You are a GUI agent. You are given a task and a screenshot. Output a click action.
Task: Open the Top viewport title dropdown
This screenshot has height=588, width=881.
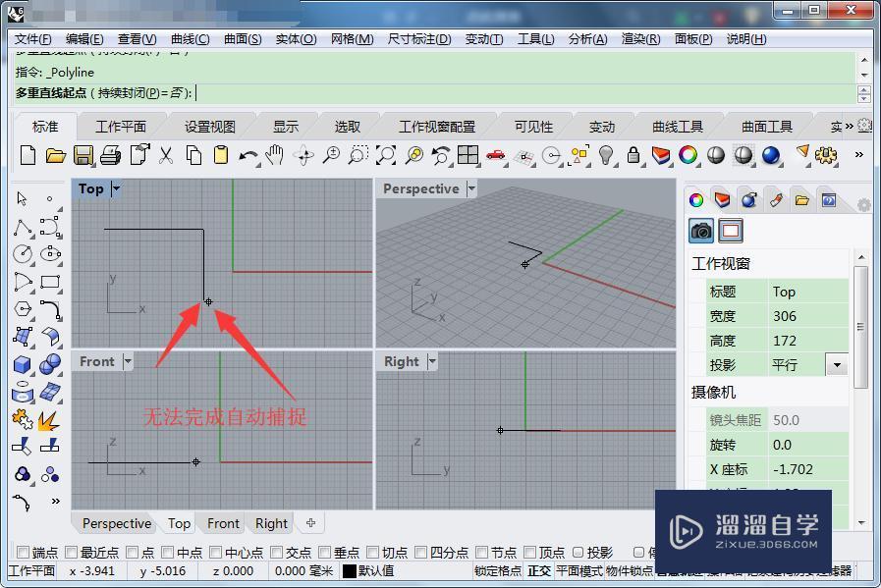(x=116, y=188)
